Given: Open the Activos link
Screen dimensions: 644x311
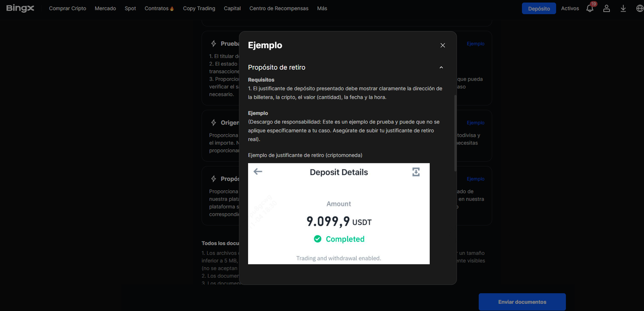Looking at the screenshot, I should pos(570,9).
